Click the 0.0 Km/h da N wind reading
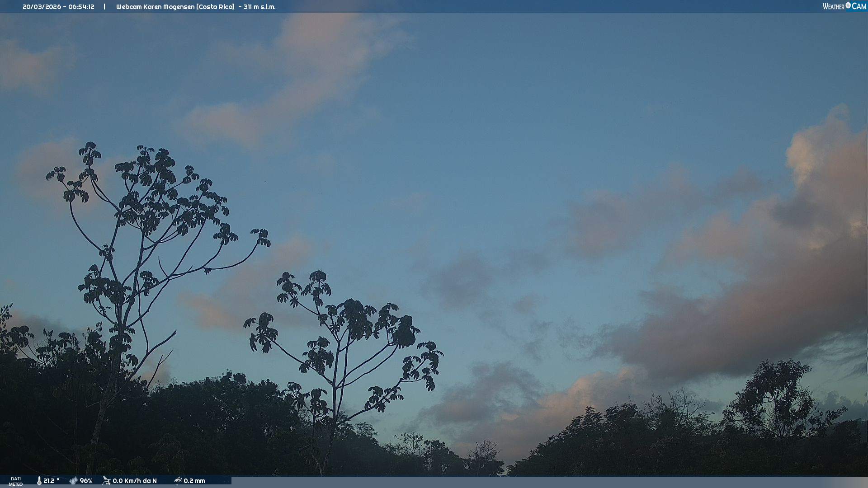This screenshot has height=488, width=868. click(135, 481)
